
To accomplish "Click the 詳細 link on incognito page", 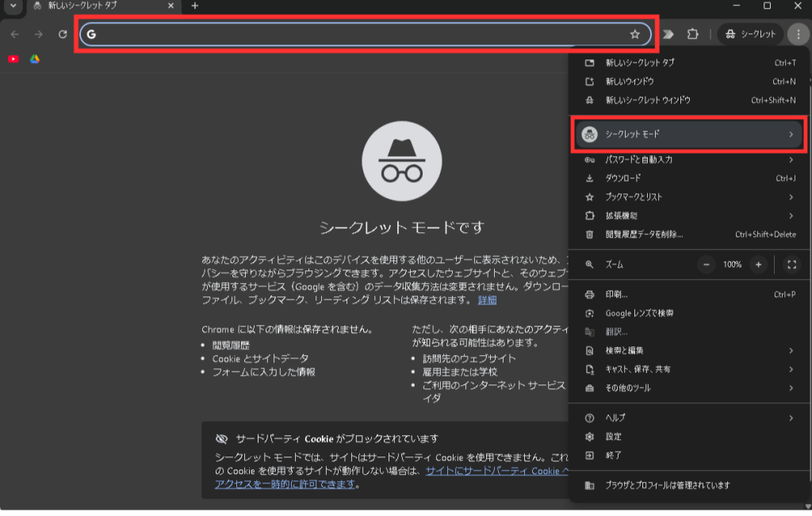I will click(x=487, y=300).
